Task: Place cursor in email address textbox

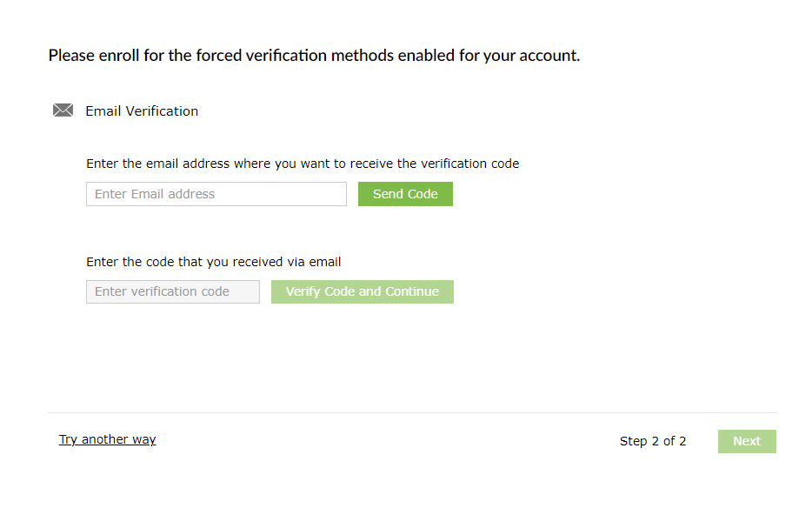Action: [216, 194]
